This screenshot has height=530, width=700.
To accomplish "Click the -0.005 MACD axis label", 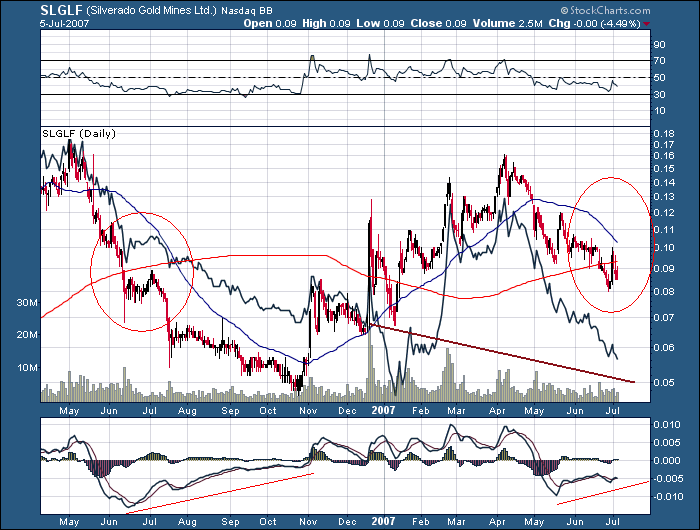I will pyautogui.click(x=667, y=479).
